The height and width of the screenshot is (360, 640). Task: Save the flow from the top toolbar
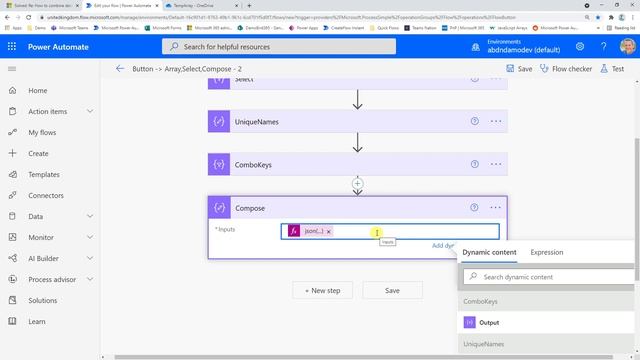pos(519,69)
